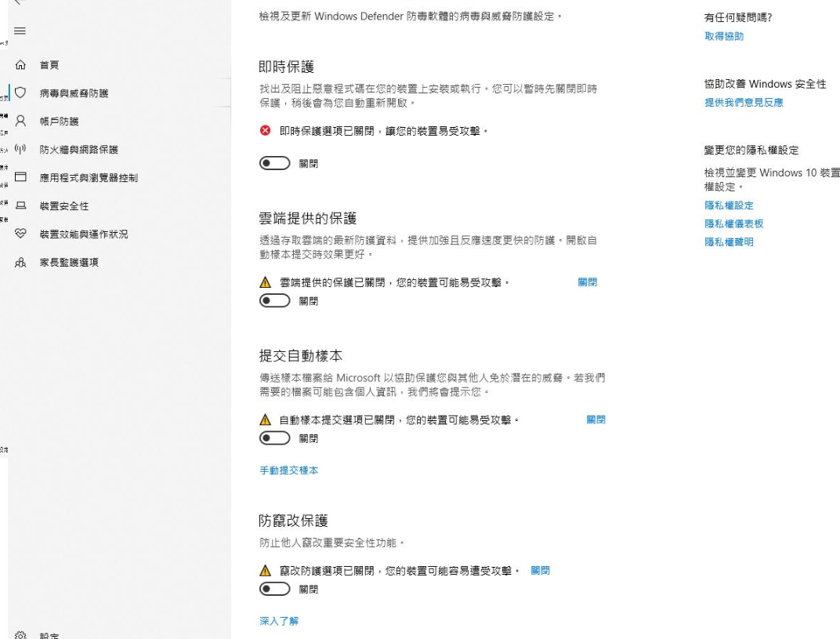Image resolution: width=840 pixels, height=639 pixels.
Task: Switch on the 提交自動樣本 toggle
Action: [x=273, y=438]
